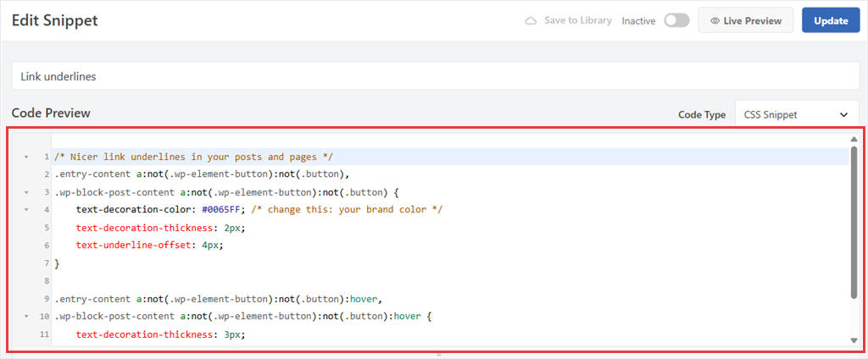Click the vertical scrollbar thumb in code editor
The width and height of the screenshot is (868, 359).
point(854,223)
